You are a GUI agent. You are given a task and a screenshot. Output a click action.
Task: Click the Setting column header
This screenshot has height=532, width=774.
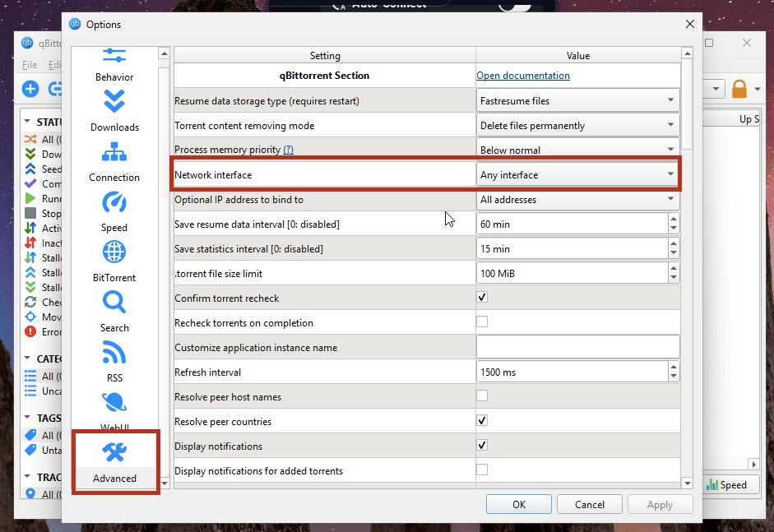coord(325,55)
